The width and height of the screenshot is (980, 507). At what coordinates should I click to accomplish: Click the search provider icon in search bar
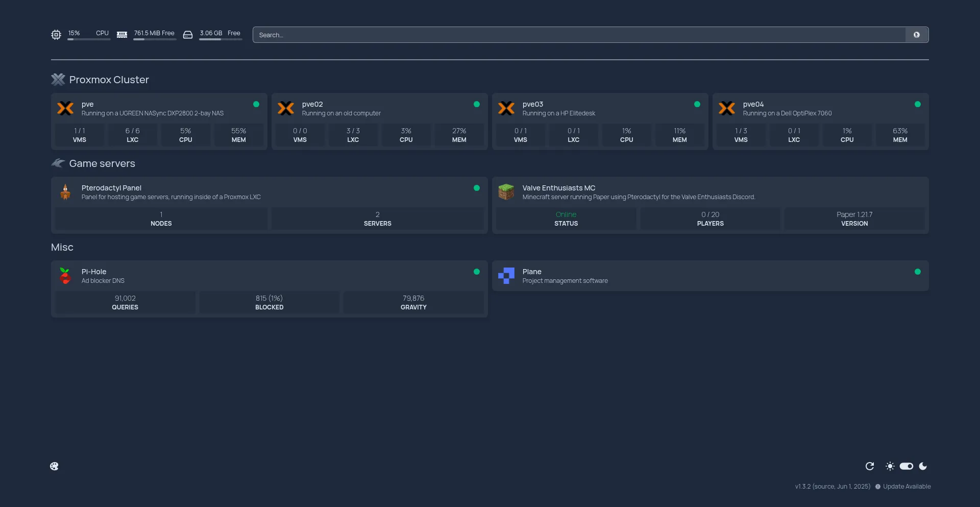[x=917, y=35]
